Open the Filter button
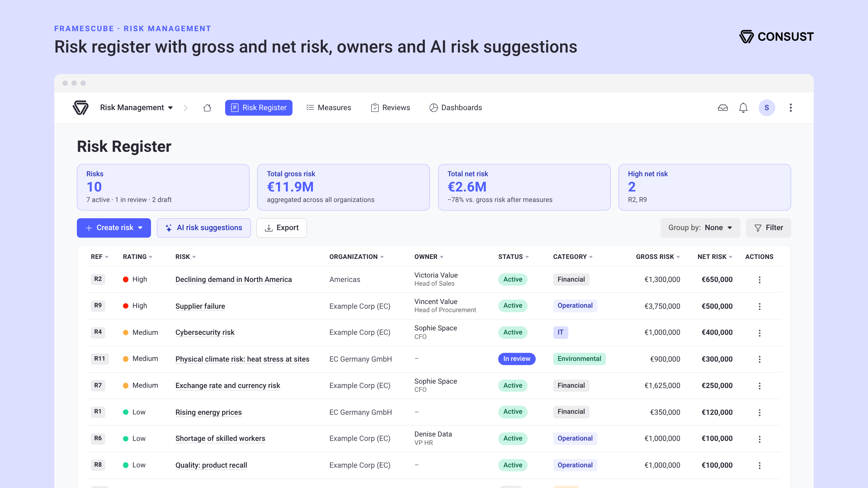 [768, 228]
